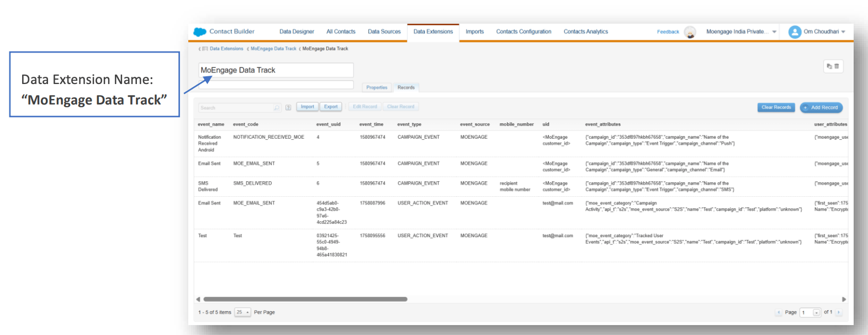Click the Einstein mascot avatar icon

tap(690, 32)
